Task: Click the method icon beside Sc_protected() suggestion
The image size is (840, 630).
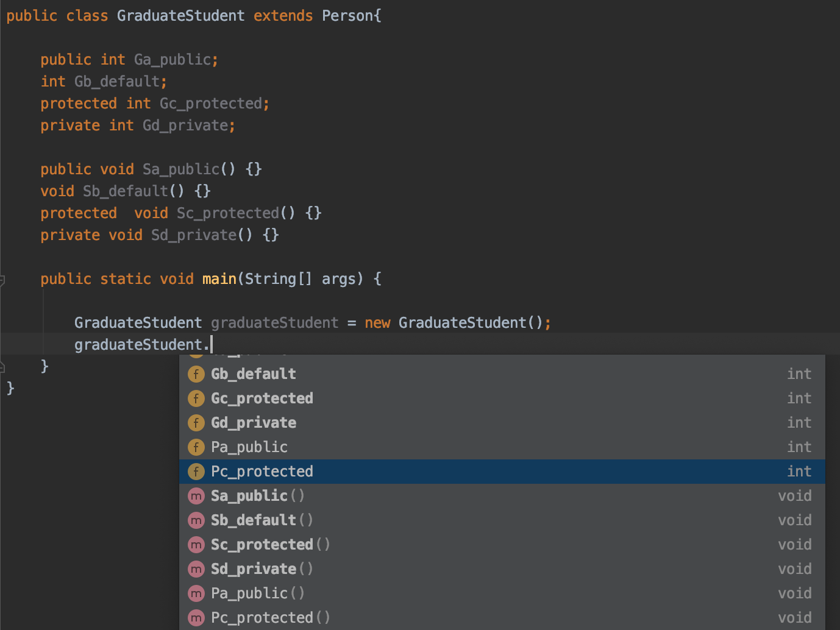Action: point(196,545)
